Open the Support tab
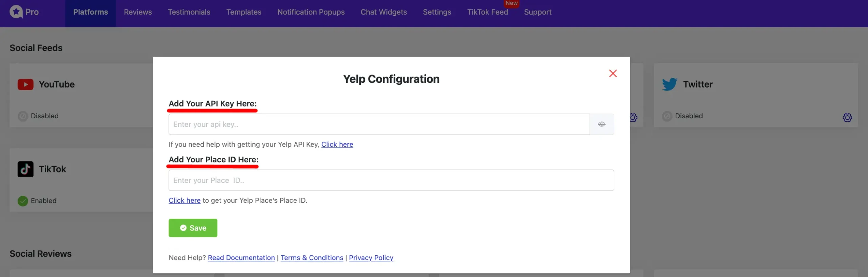This screenshot has width=868, height=277. pos(538,12)
